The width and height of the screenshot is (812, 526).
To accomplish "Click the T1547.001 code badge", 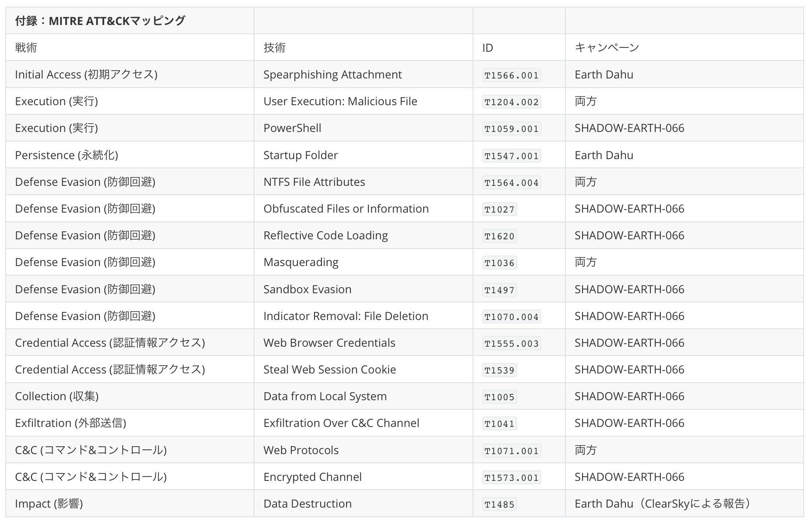I will (512, 156).
